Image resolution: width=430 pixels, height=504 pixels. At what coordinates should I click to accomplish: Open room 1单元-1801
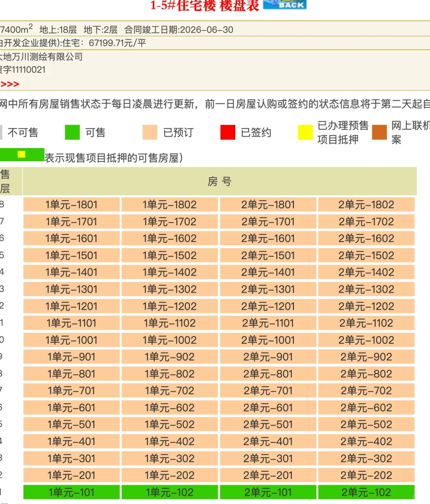[72, 205]
